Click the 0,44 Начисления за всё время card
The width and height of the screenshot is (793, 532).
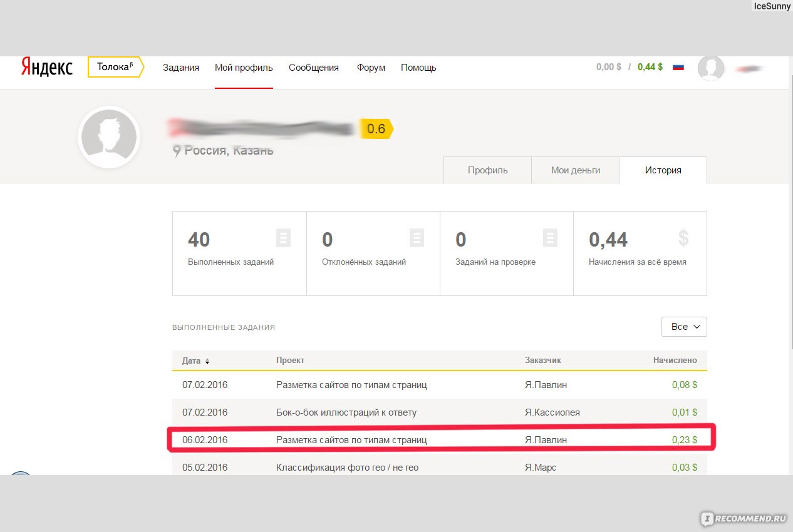pos(640,253)
